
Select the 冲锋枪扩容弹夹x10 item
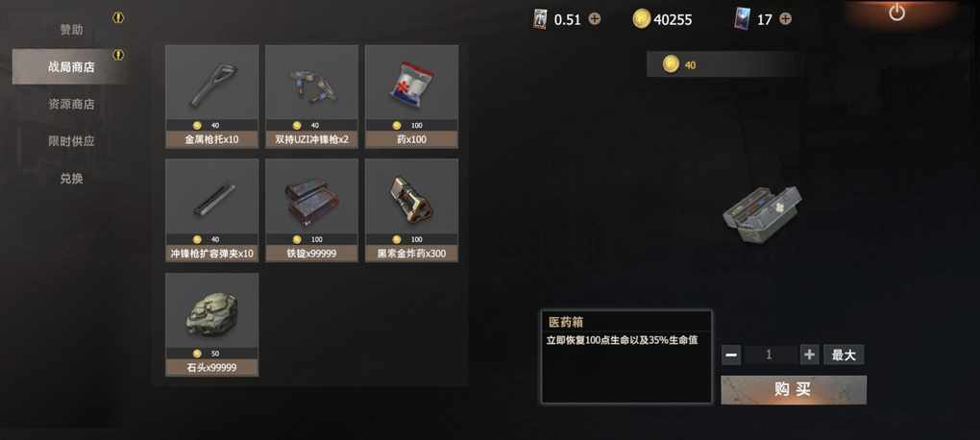[212, 210]
